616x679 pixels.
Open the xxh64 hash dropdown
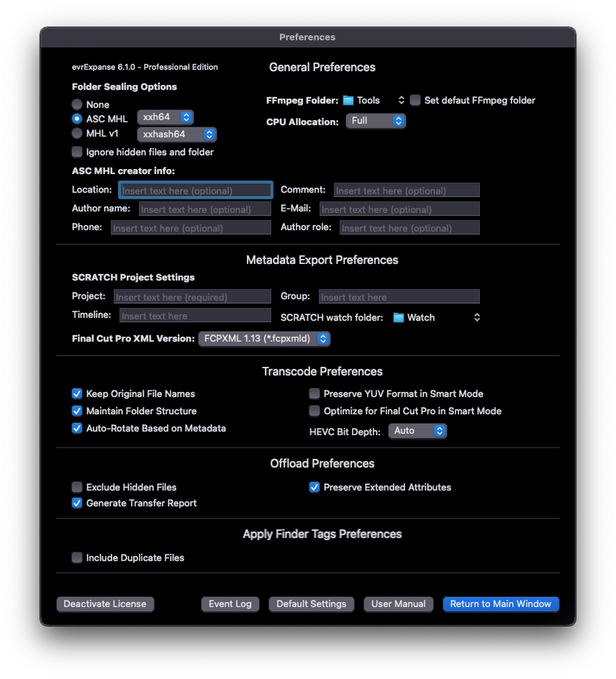click(x=165, y=117)
